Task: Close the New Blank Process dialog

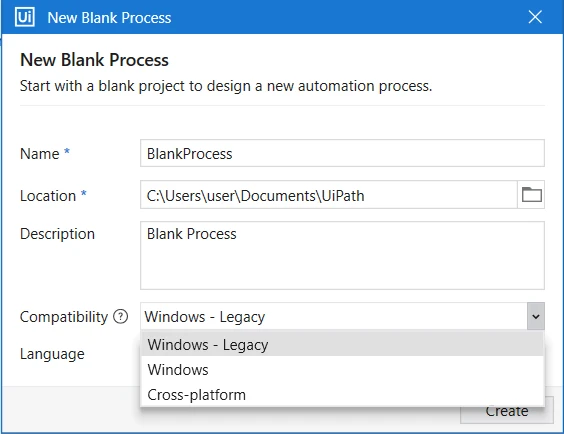Action: coord(535,17)
